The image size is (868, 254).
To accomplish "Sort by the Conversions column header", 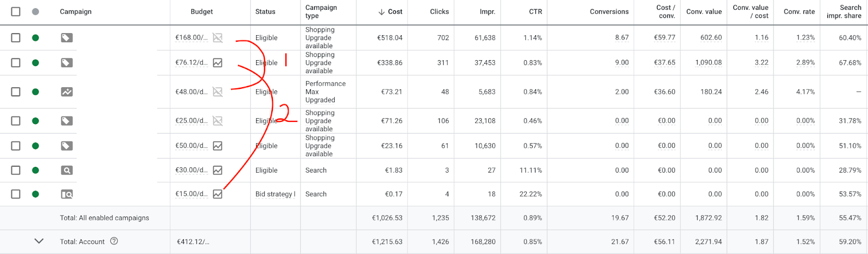I will coord(609,11).
